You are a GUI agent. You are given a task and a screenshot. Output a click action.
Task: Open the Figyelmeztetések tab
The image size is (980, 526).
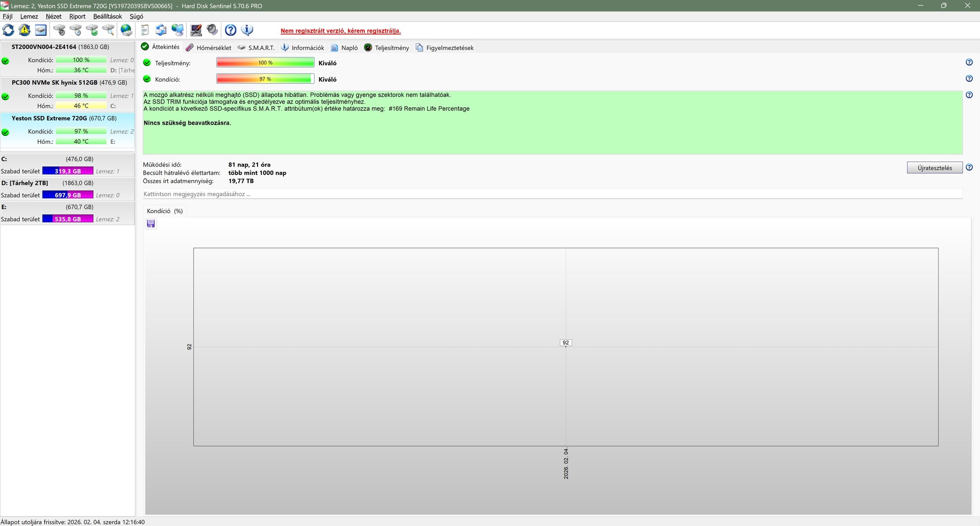(x=445, y=48)
